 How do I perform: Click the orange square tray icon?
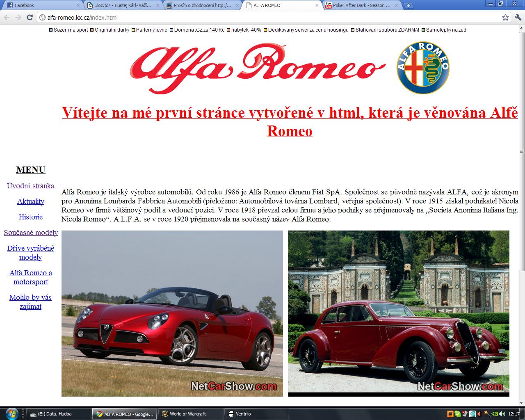coord(450,414)
